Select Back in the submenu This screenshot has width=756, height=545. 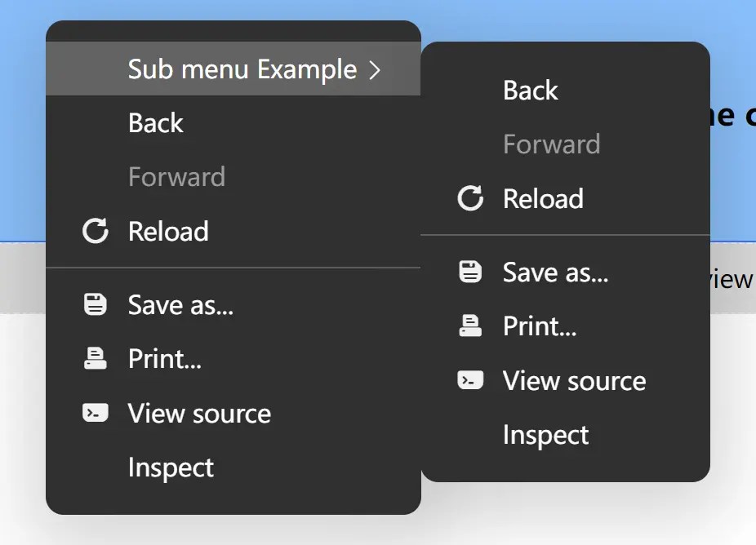(x=530, y=90)
